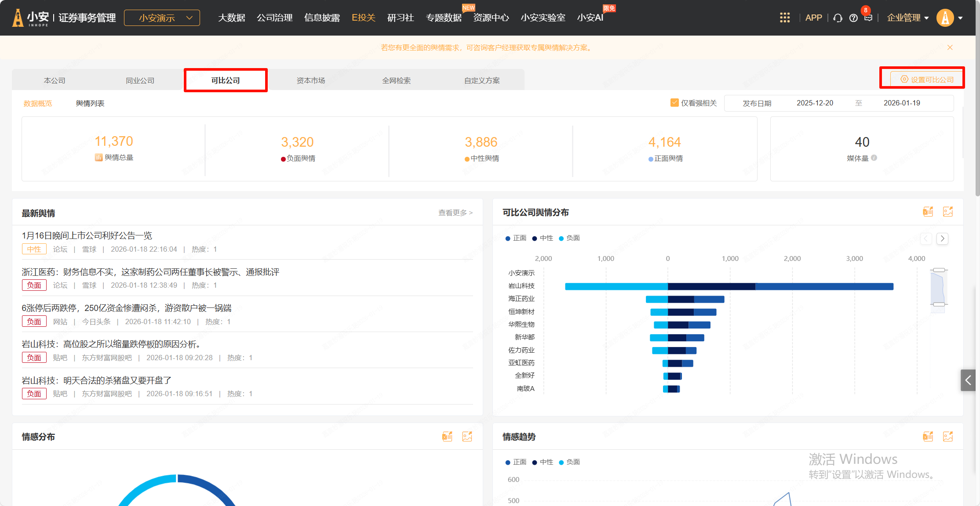Export 情感分布 data to Excel
The image size is (980, 506).
(x=447, y=436)
